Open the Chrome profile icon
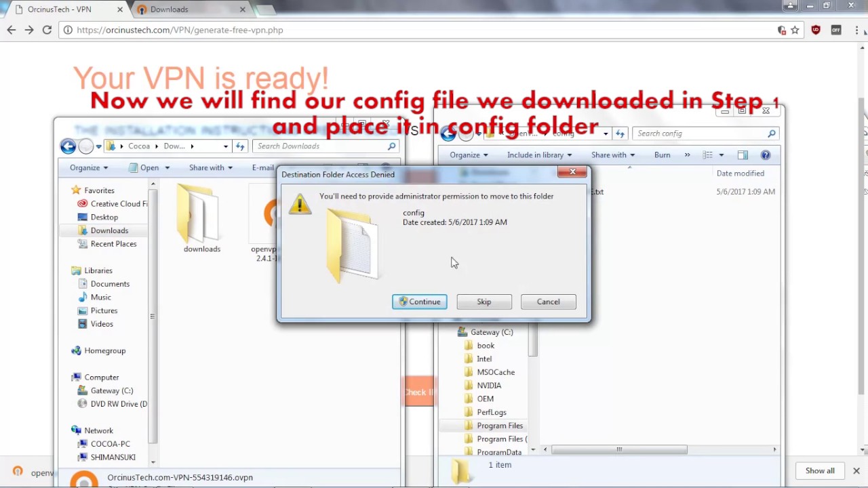 tap(790, 6)
